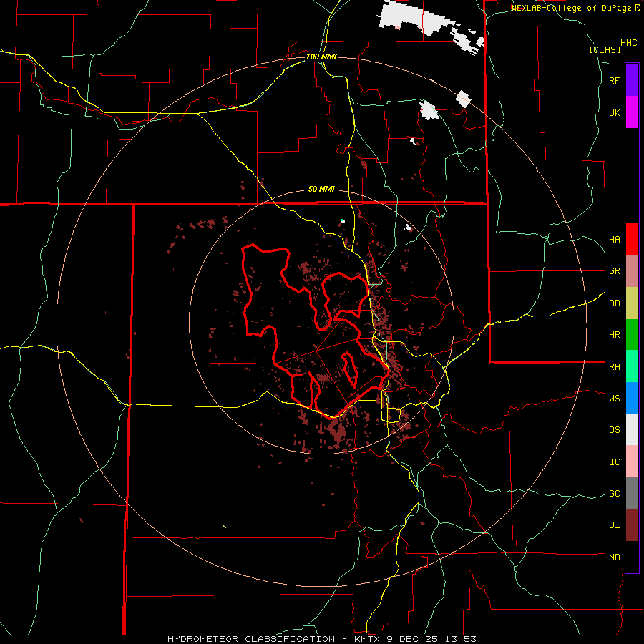Click the UK magenta legend swatch
Screen dimensions: 644x644
632,112
